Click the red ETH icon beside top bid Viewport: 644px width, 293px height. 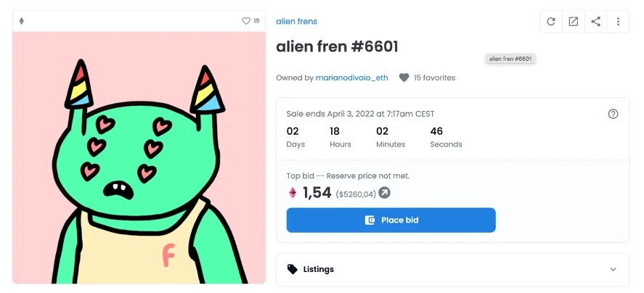pyautogui.click(x=293, y=193)
